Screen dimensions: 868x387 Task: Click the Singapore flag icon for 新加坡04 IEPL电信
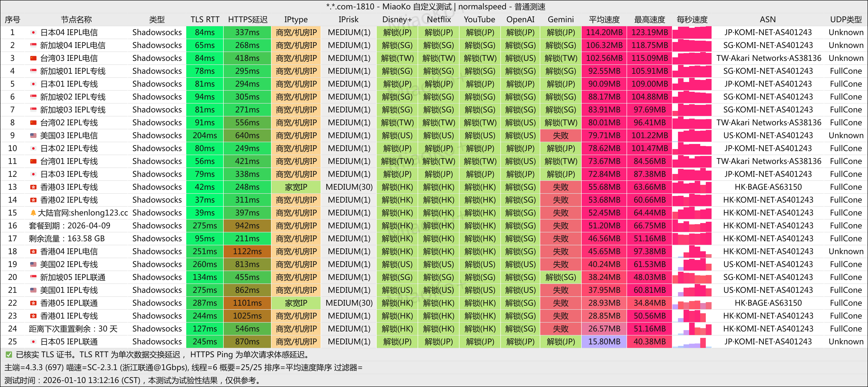click(33, 45)
